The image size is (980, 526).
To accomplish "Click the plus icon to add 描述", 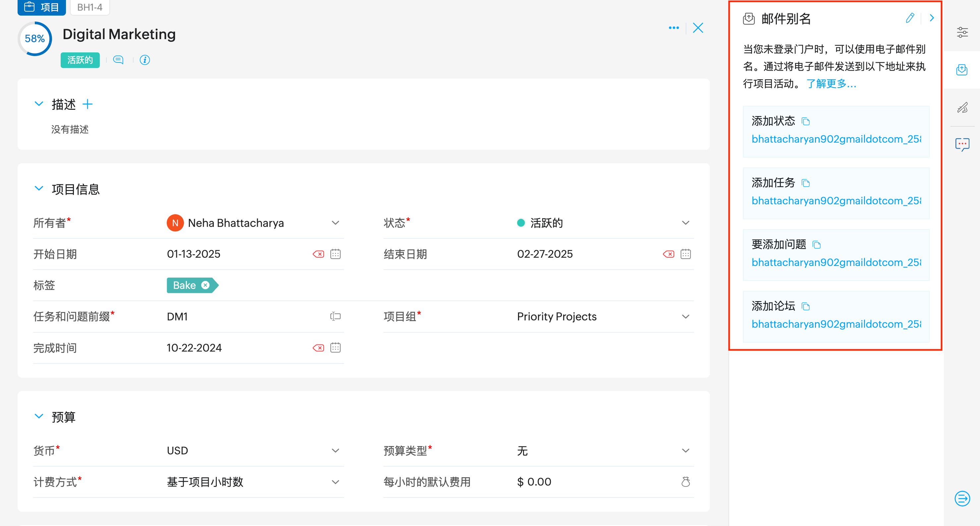I will pos(87,104).
